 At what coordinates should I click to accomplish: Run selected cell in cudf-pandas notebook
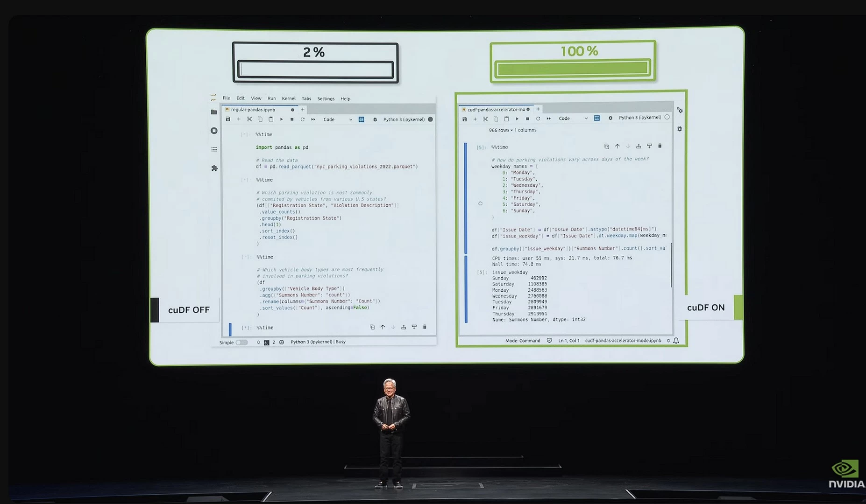tap(517, 119)
